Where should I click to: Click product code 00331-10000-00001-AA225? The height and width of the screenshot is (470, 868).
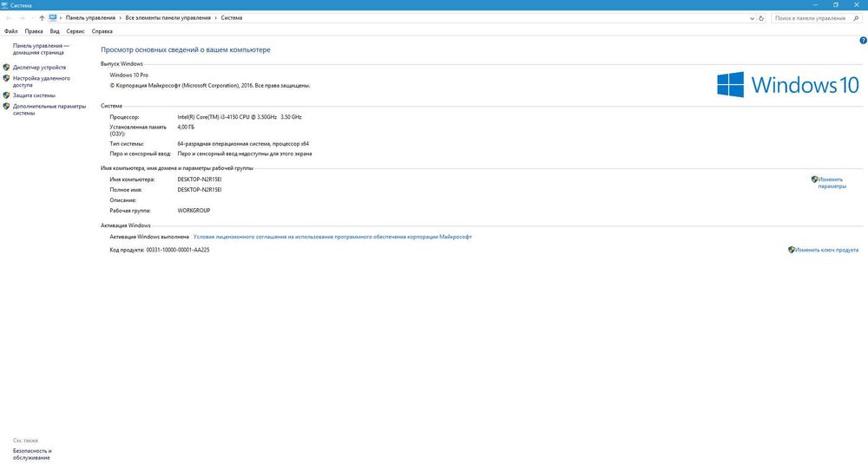(178, 250)
